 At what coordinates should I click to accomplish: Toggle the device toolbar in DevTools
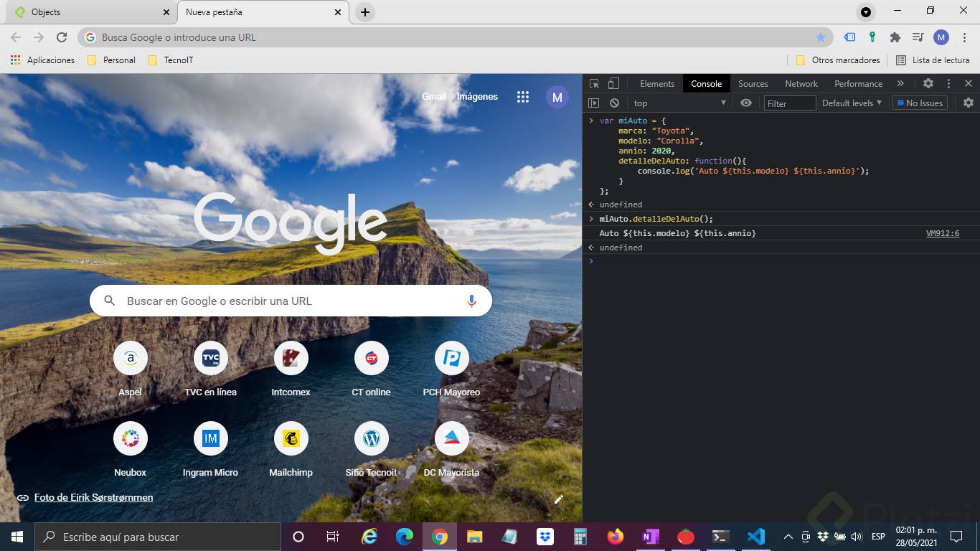(x=613, y=84)
